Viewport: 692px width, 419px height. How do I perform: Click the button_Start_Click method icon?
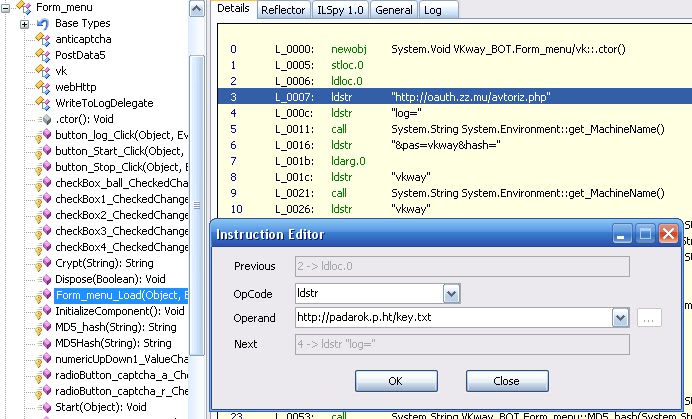pyautogui.click(x=44, y=151)
